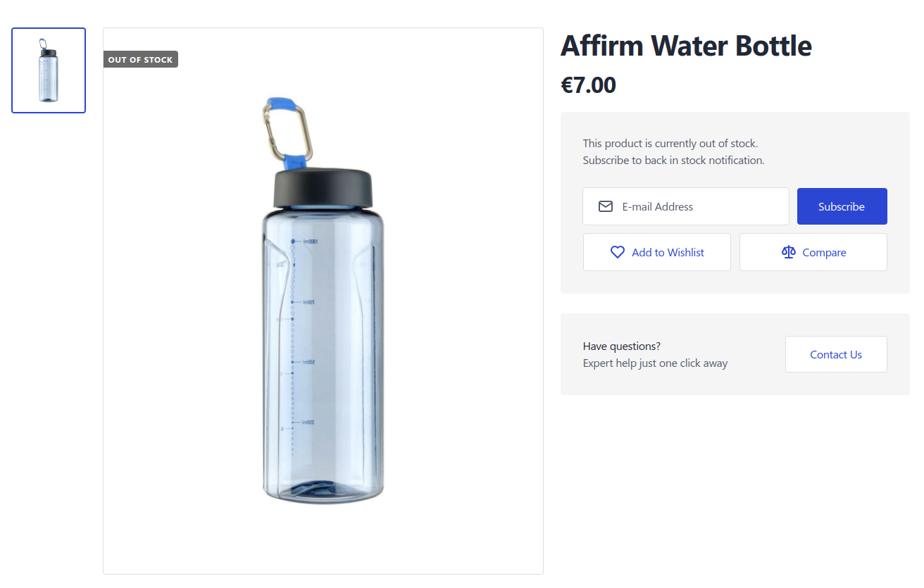The height and width of the screenshot is (588, 924).
Task: Click the envelope icon in the email field
Action: (x=605, y=206)
